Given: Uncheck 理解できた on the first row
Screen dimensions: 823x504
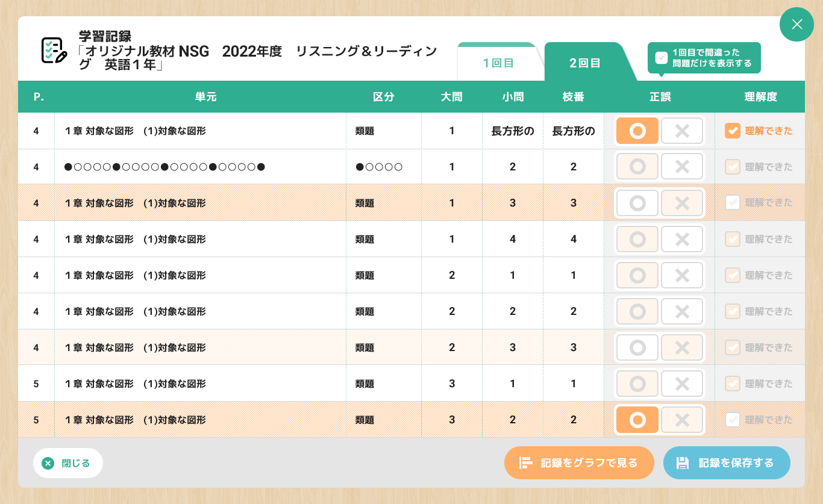Looking at the screenshot, I should (733, 130).
